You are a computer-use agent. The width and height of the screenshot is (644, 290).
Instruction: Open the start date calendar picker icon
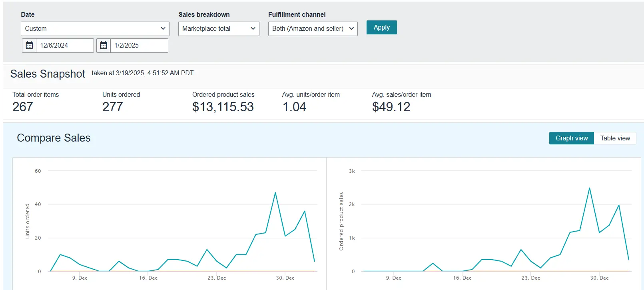[x=29, y=46]
